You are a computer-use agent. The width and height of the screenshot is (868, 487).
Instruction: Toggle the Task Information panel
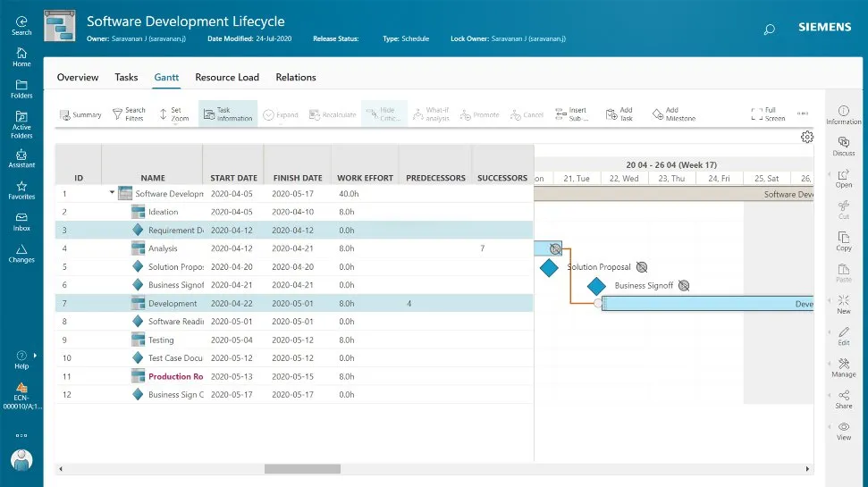coord(228,114)
